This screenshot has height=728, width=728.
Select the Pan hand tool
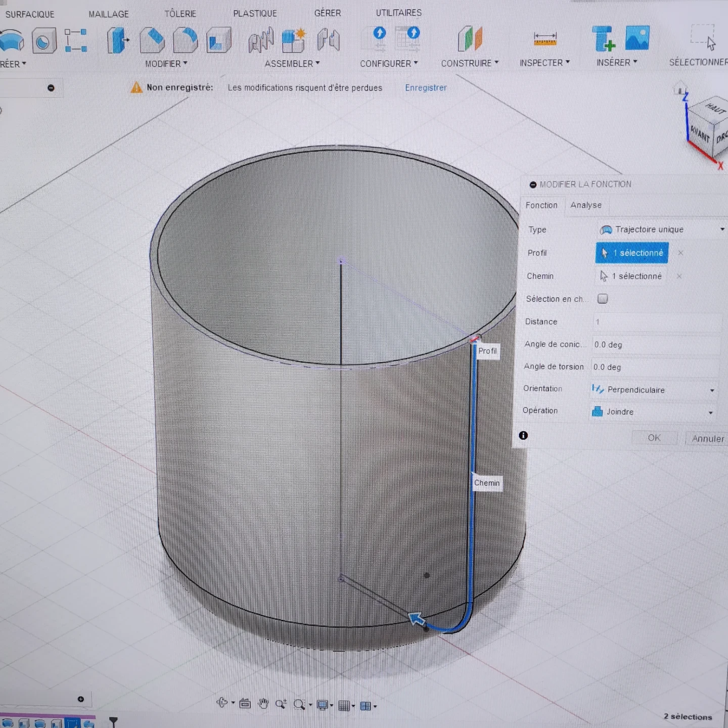(x=263, y=704)
